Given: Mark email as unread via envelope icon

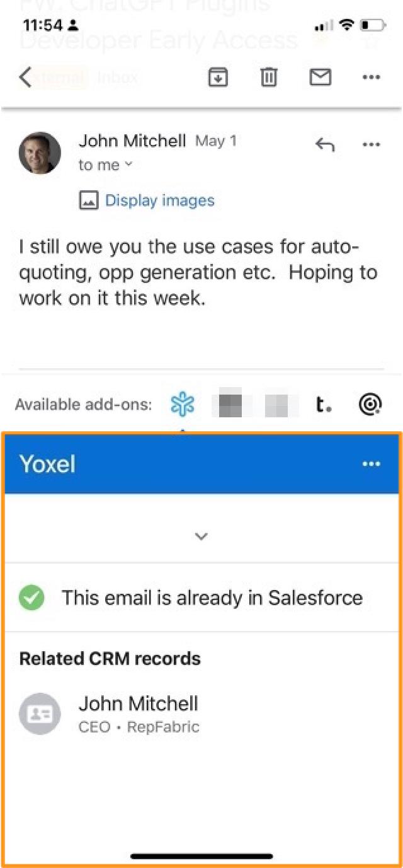Looking at the screenshot, I should pyautogui.click(x=321, y=78).
